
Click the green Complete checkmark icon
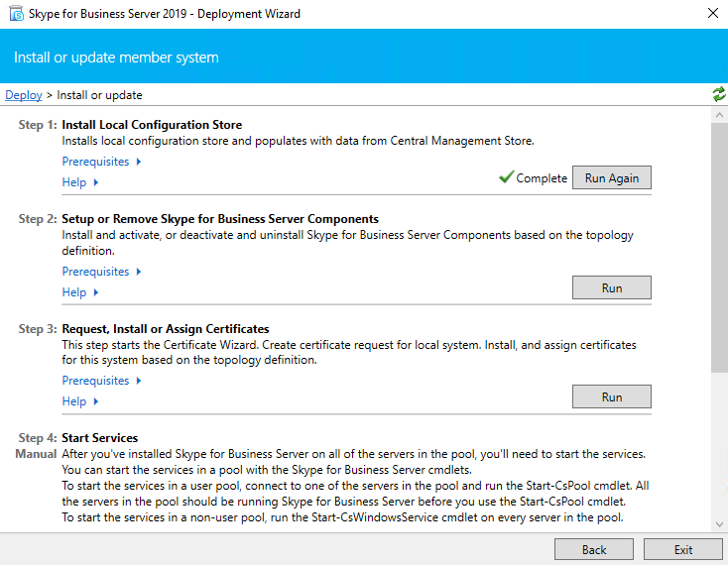[x=506, y=177]
